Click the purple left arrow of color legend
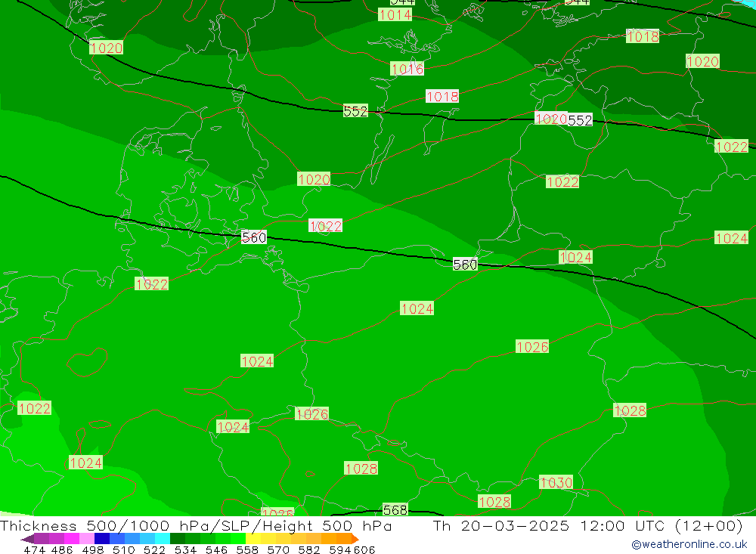This screenshot has width=756, height=554. [x=26, y=539]
